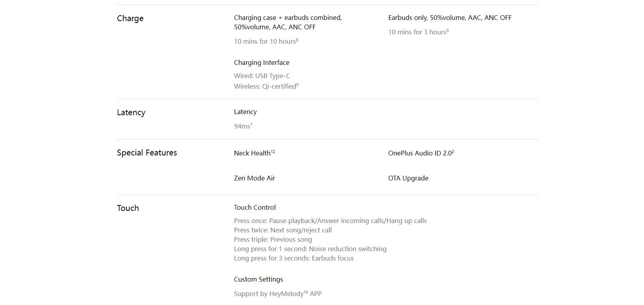644x305 pixels.
Task: Click the OTA Upgrade feature text
Action: pos(408,178)
